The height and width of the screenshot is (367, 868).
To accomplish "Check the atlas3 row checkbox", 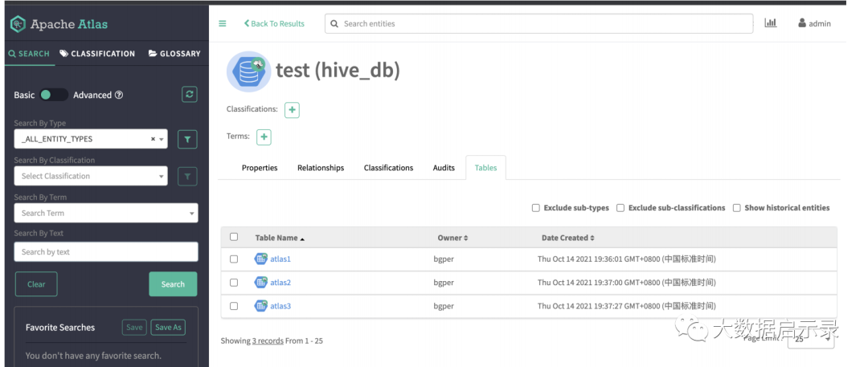I will point(234,305).
